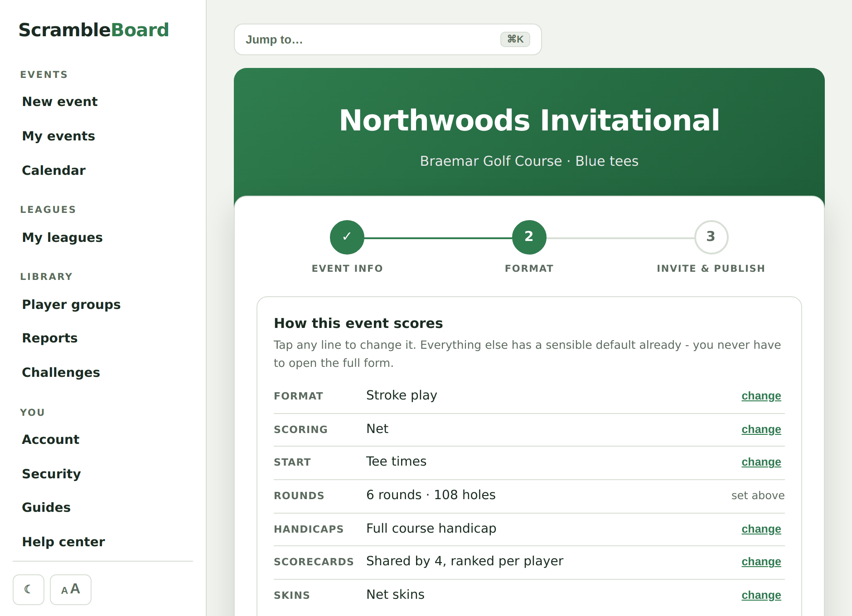Go to Account settings
Screen dimensions: 852x616
[51, 439]
